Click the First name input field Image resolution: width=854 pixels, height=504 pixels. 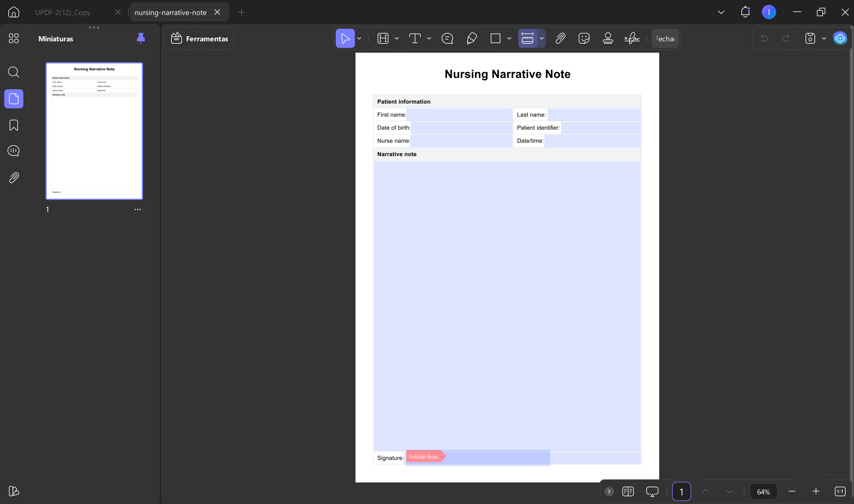pos(459,115)
